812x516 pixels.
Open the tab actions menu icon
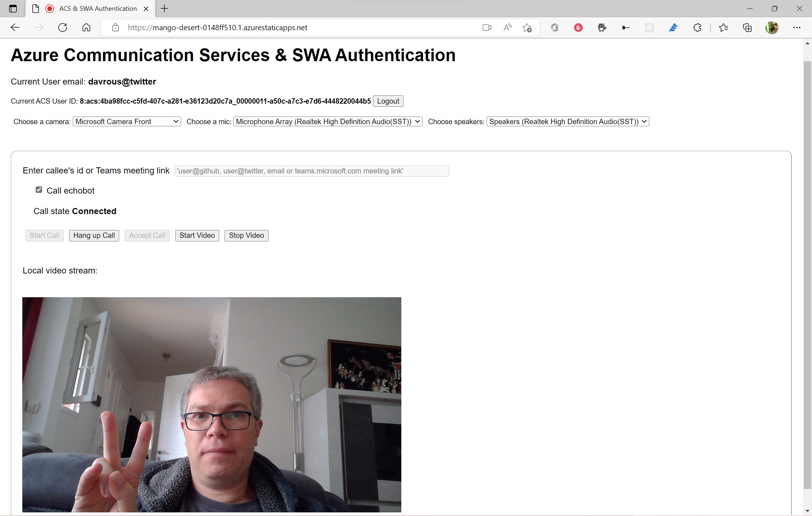(13, 9)
